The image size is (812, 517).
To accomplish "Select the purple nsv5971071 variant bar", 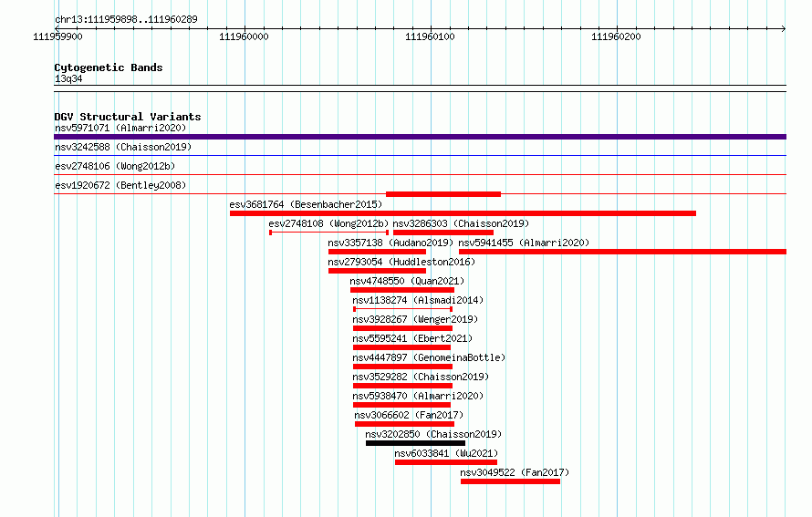I will [420, 137].
